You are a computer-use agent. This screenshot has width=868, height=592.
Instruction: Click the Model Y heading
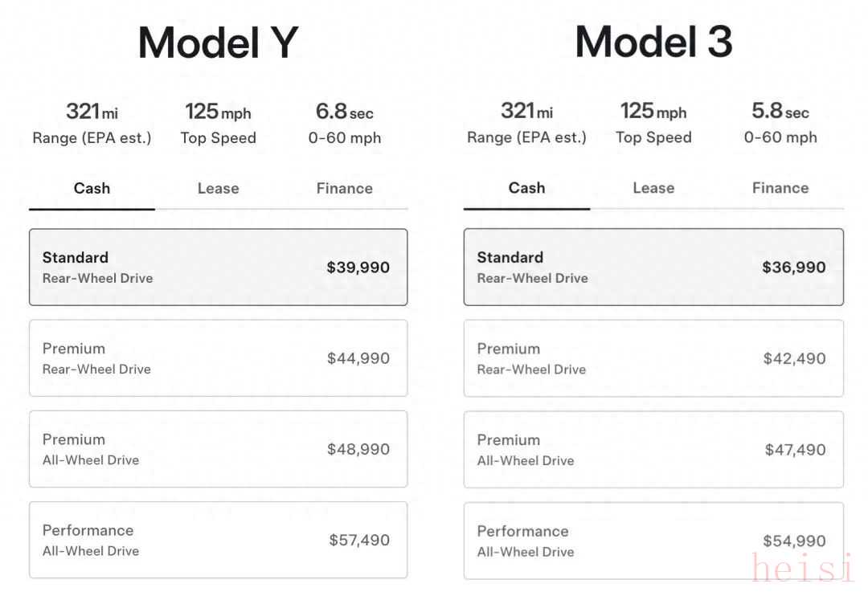coord(218,43)
